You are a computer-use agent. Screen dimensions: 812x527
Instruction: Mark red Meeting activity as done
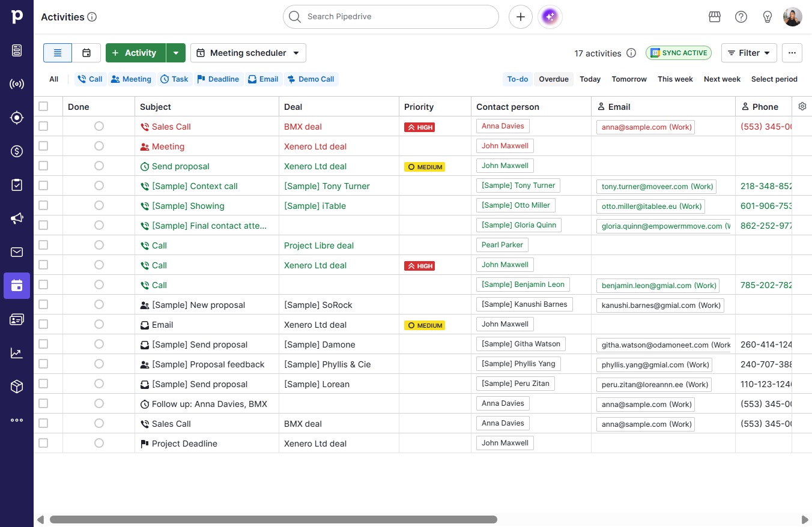99,146
